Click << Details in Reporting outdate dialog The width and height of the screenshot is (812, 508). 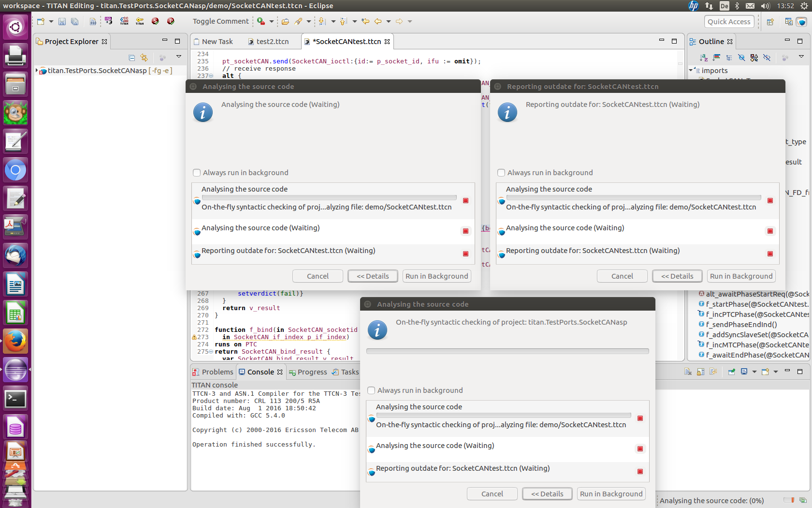[x=677, y=276]
